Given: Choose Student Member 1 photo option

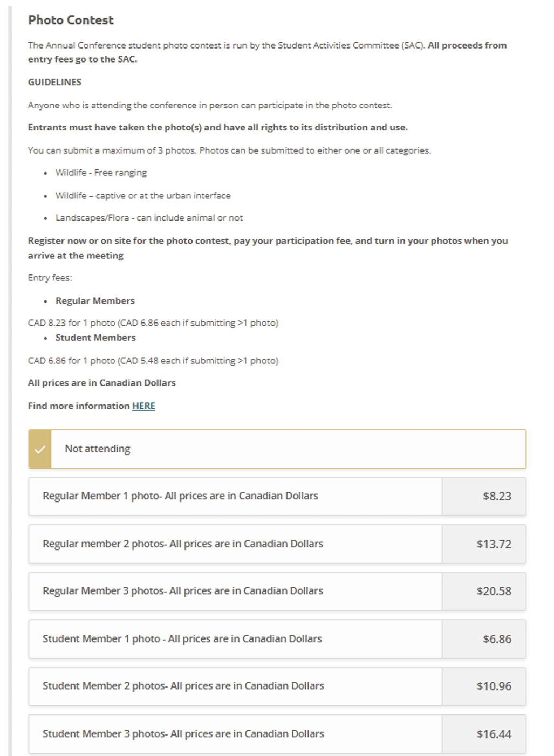Looking at the screenshot, I should pyautogui.click(x=182, y=639).
